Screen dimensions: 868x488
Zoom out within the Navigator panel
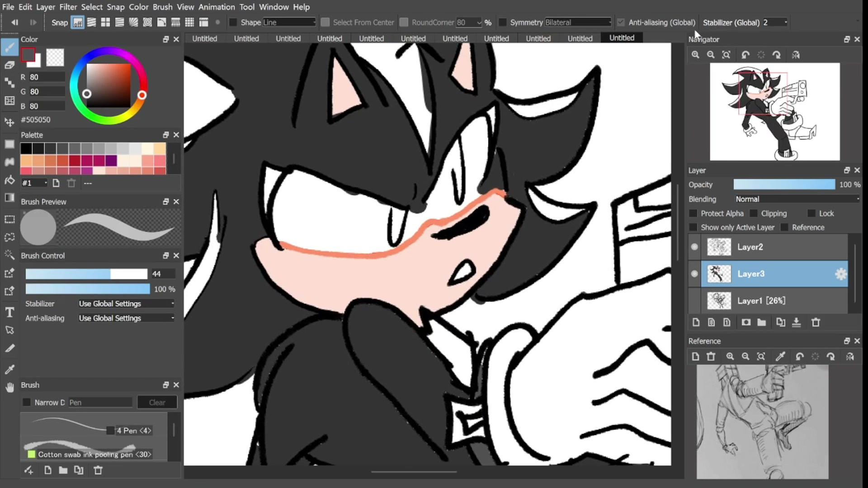(711, 55)
